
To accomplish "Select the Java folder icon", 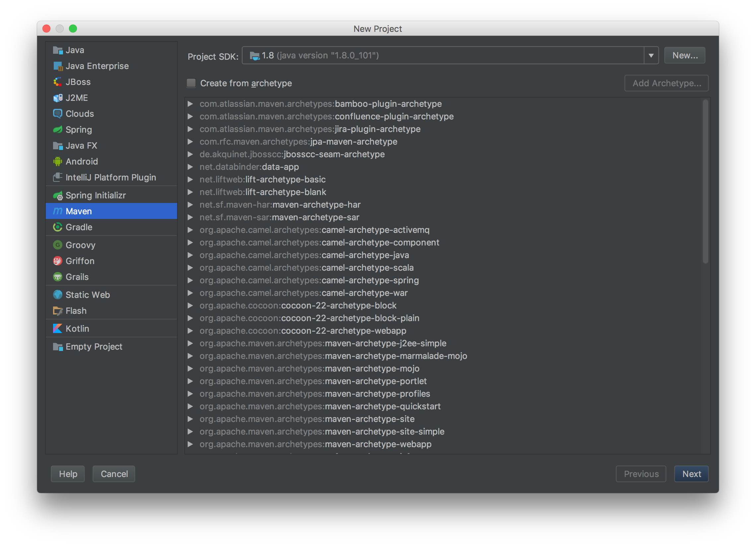I will [x=58, y=50].
